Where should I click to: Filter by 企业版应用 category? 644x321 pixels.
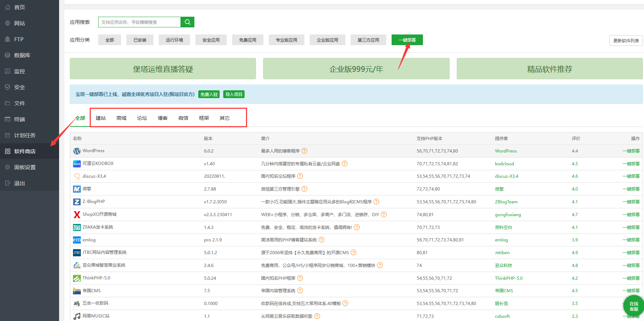(328, 40)
